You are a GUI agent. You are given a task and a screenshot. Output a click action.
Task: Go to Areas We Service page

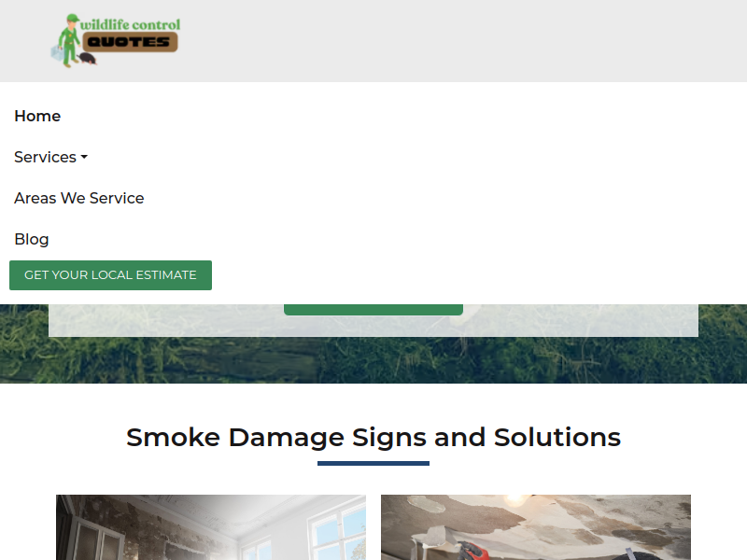pyautogui.click(x=79, y=198)
